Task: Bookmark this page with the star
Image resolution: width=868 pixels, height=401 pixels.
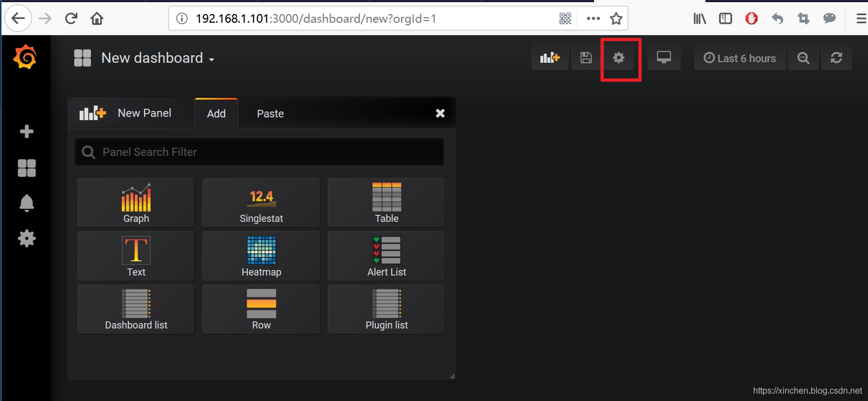Action: pyautogui.click(x=616, y=19)
